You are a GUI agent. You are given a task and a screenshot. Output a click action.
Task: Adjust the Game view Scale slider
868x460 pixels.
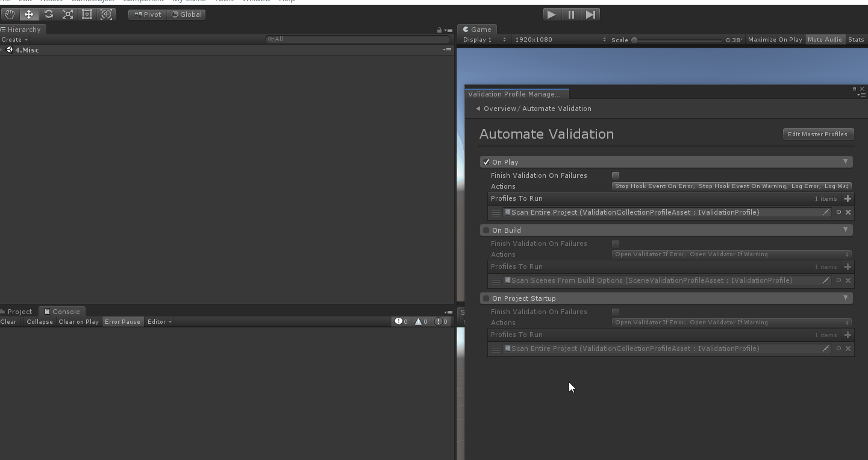[635, 40]
